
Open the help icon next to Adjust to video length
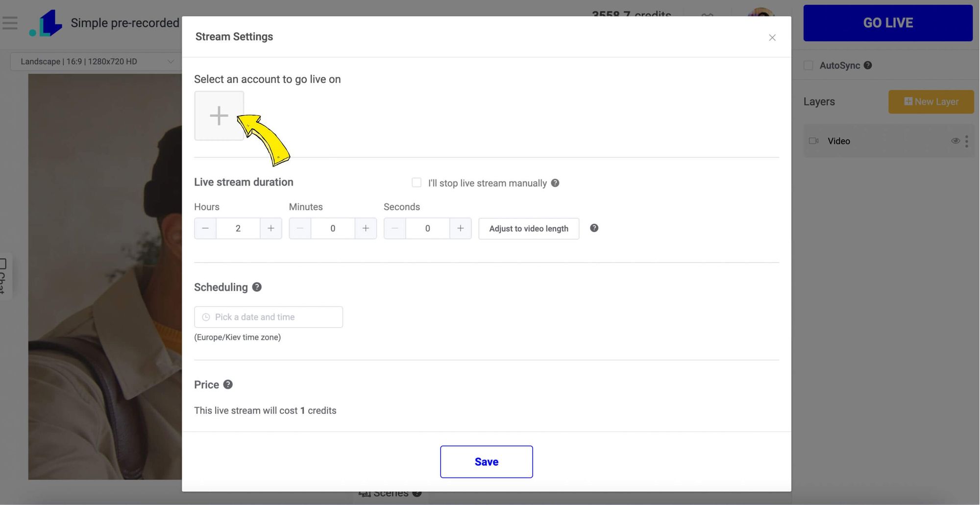click(594, 228)
